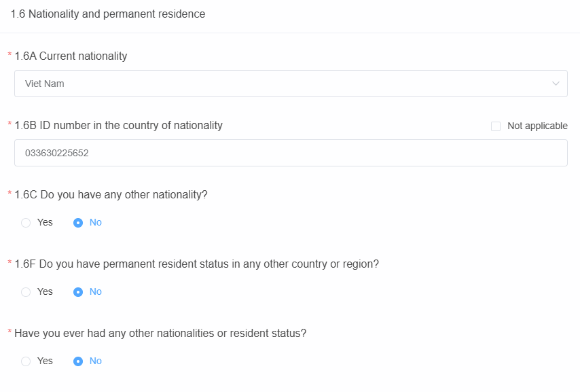This screenshot has height=392, width=580.
Task: Click the 'Have you ever had any other nationalities' question text
Action: click(160, 334)
